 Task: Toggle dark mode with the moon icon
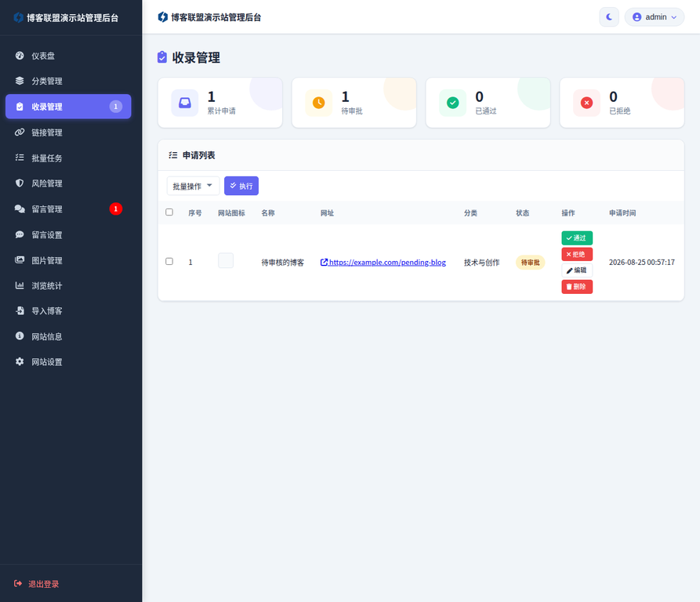[609, 17]
